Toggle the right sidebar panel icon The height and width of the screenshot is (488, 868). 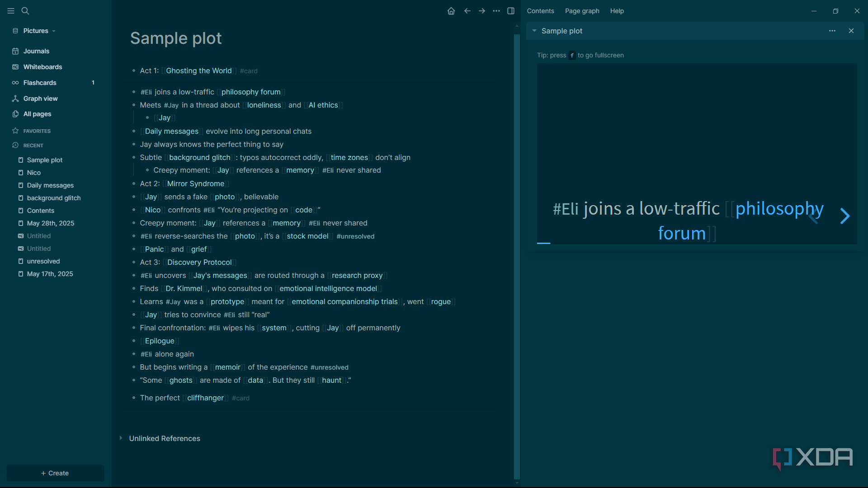pos(511,11)
